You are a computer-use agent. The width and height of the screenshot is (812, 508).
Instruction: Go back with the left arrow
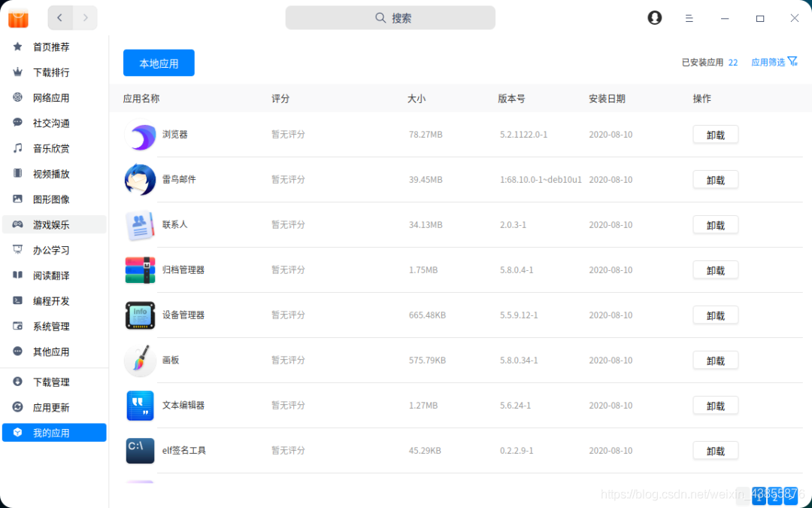tap(60, 17)
